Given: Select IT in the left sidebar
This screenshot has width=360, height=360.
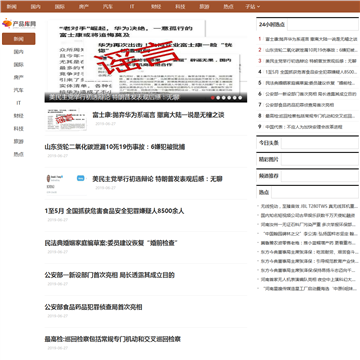Looking at the screenshot, I should coord(19,103).
